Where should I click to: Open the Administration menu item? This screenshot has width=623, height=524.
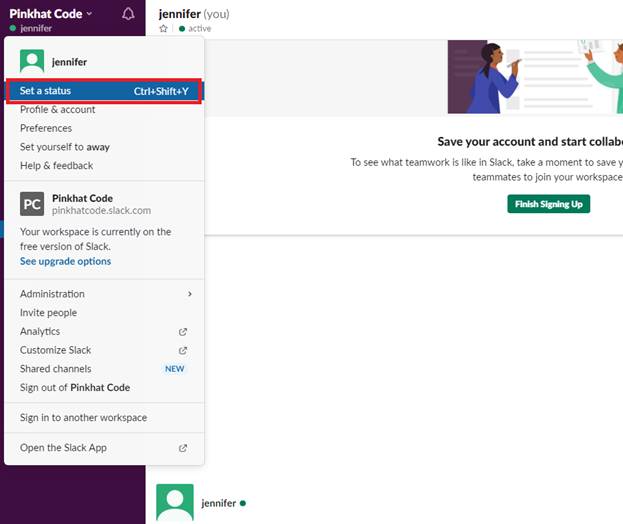point(104,294)
